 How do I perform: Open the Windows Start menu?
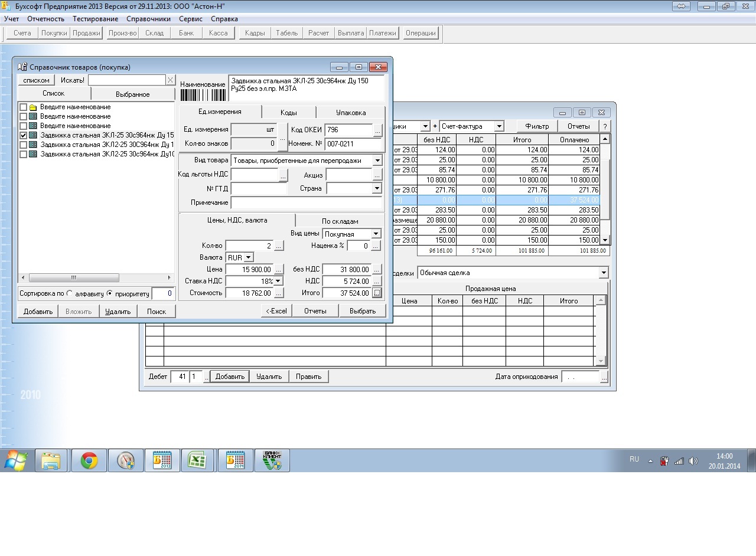click(15, 460)
